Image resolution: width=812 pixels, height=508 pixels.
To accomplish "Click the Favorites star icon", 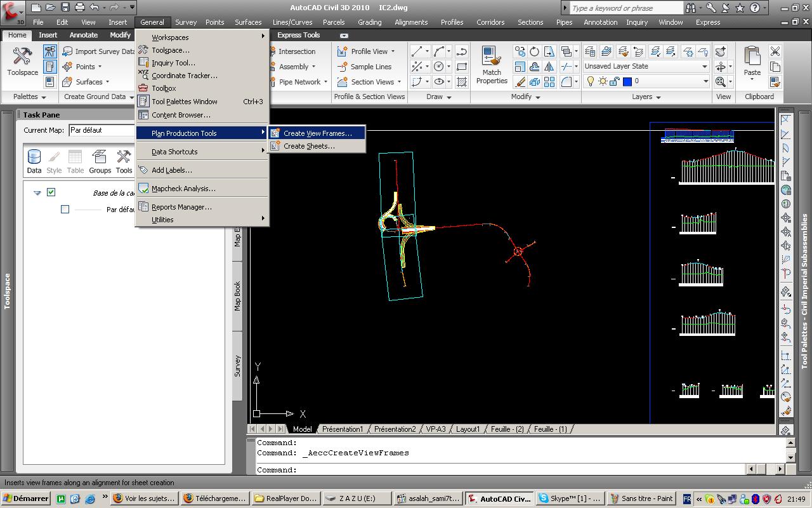I will [740, 8].
